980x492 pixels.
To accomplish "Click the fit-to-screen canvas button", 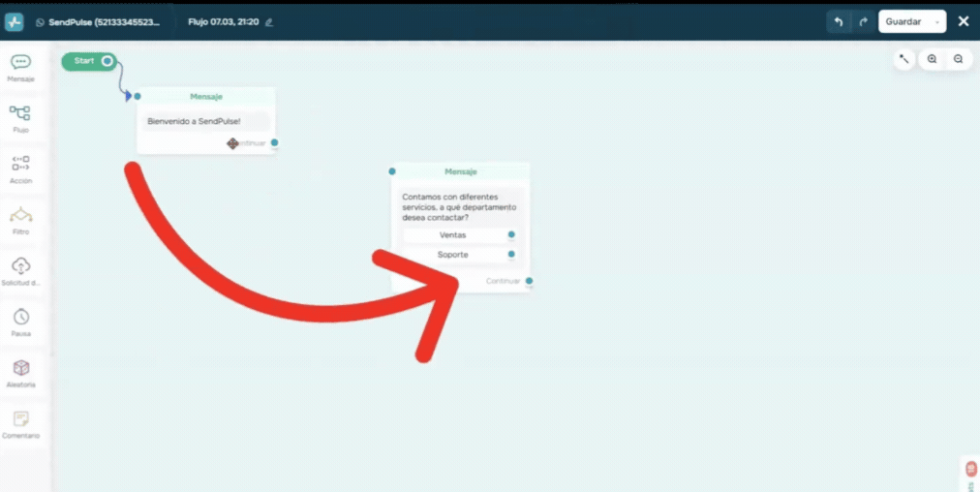I will pos(904,59).
